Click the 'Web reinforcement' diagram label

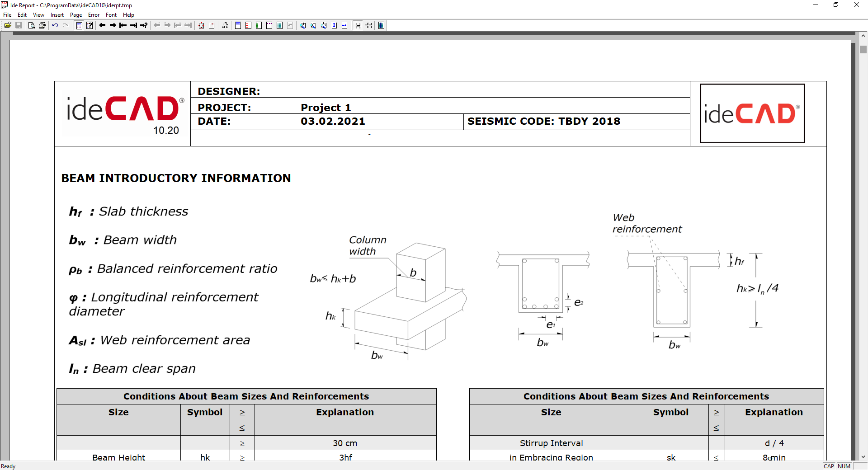[647, 223]
